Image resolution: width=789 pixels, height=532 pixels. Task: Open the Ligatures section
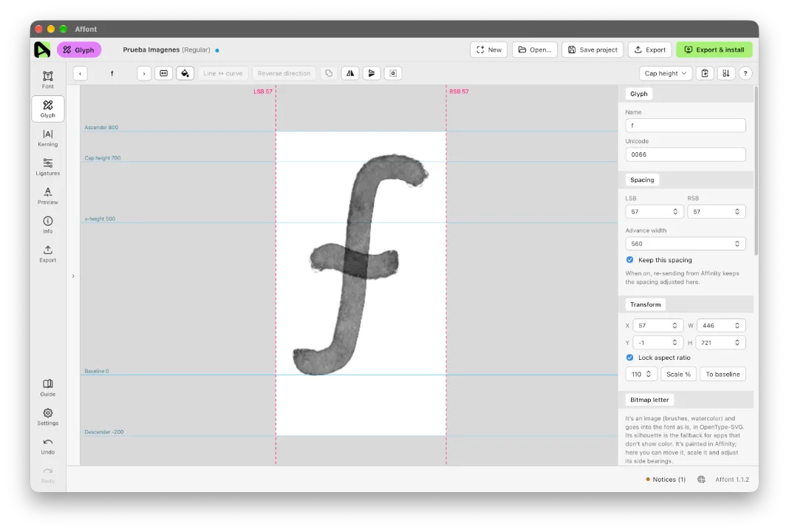(48, 166)
